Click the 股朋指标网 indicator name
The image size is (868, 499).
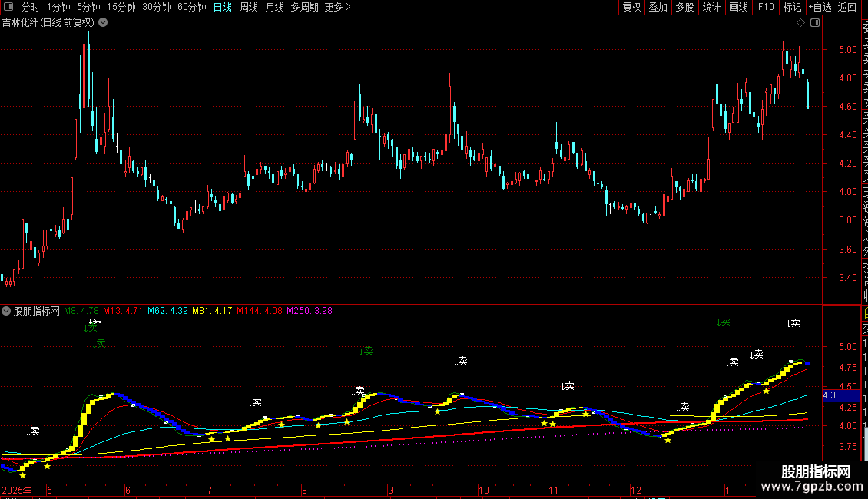(37, 311)
